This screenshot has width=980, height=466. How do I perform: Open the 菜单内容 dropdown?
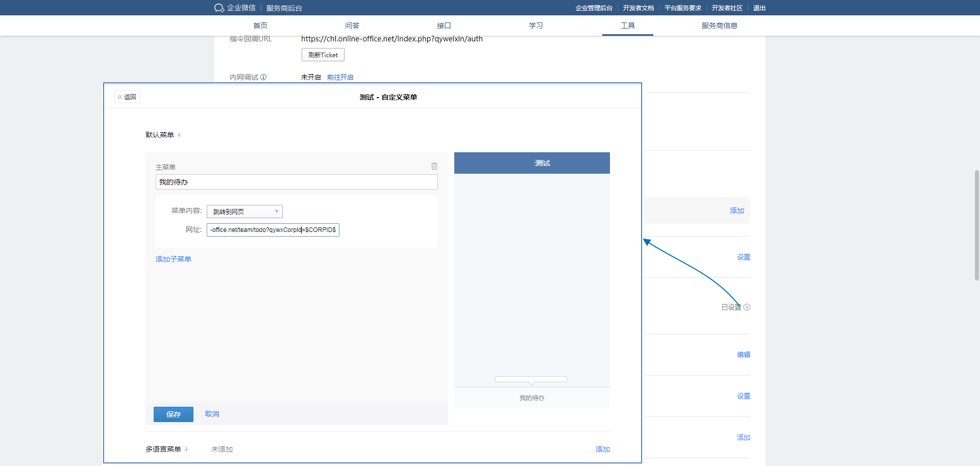244,212
